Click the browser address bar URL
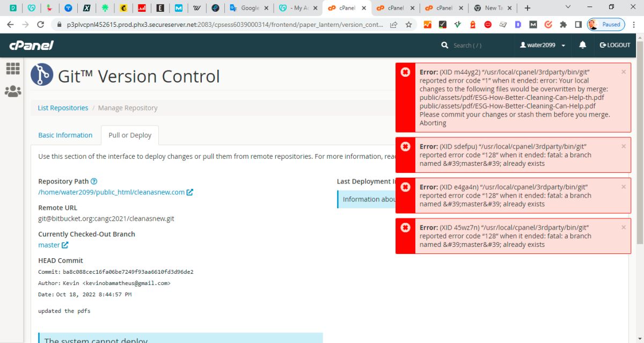The height and width of the screenshot is (343, 644). pos(225,25)
